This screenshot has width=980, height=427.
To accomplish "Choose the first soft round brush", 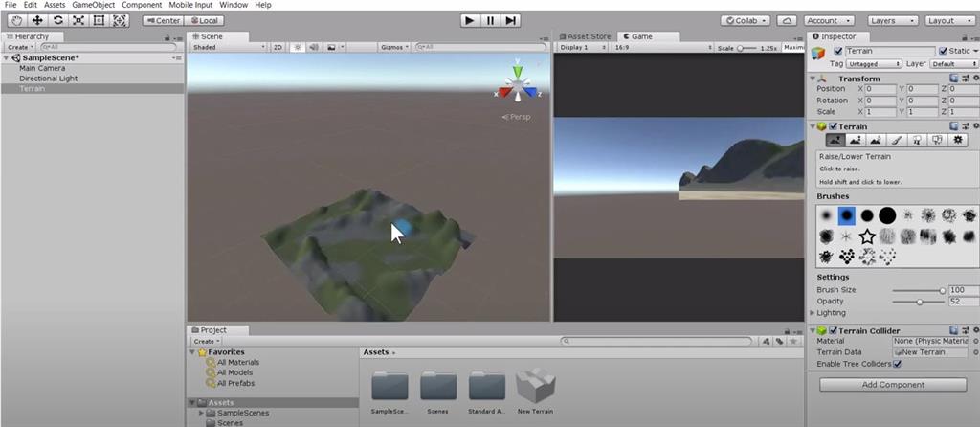I will pyautogui.click(x=826, y=215).
